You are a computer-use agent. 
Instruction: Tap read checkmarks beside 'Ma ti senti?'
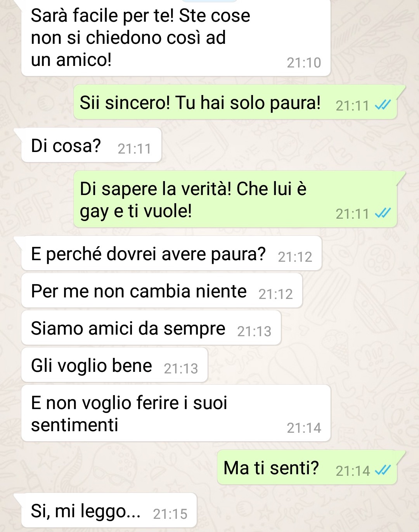coord(383,470)
